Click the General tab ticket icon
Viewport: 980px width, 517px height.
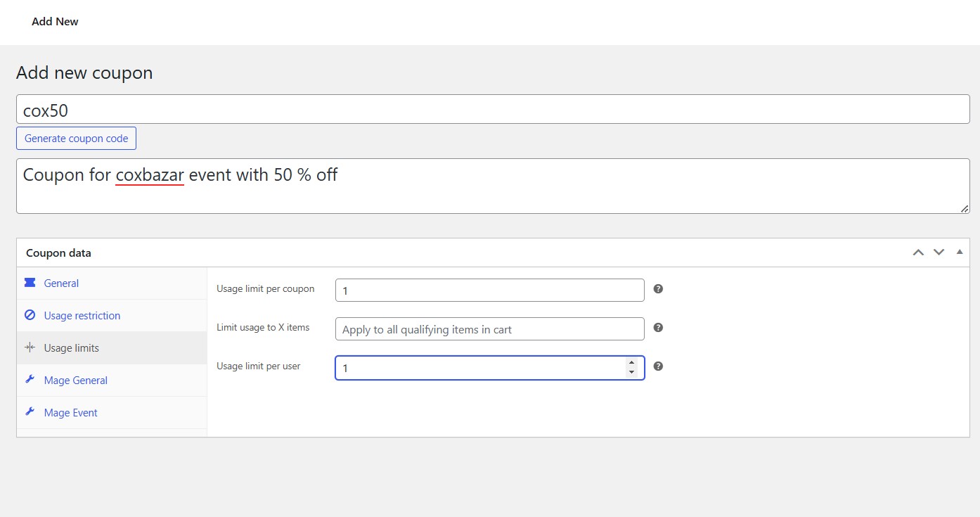[x=30, y=283]
